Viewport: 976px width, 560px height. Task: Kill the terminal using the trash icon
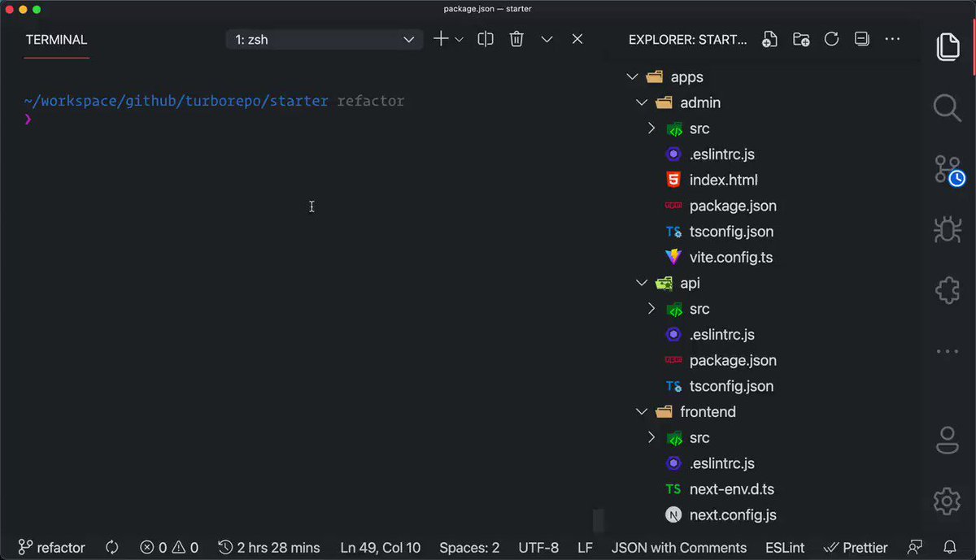(516, 38)
